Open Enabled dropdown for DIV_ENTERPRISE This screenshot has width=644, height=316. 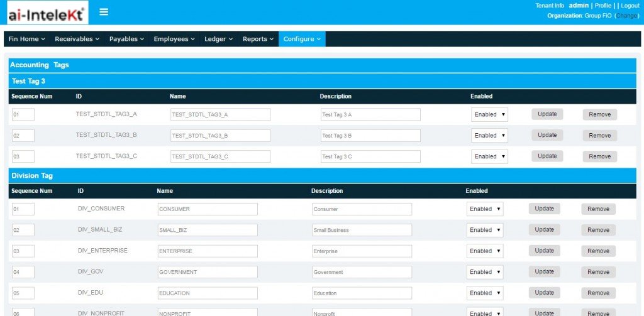pos(485,251)
